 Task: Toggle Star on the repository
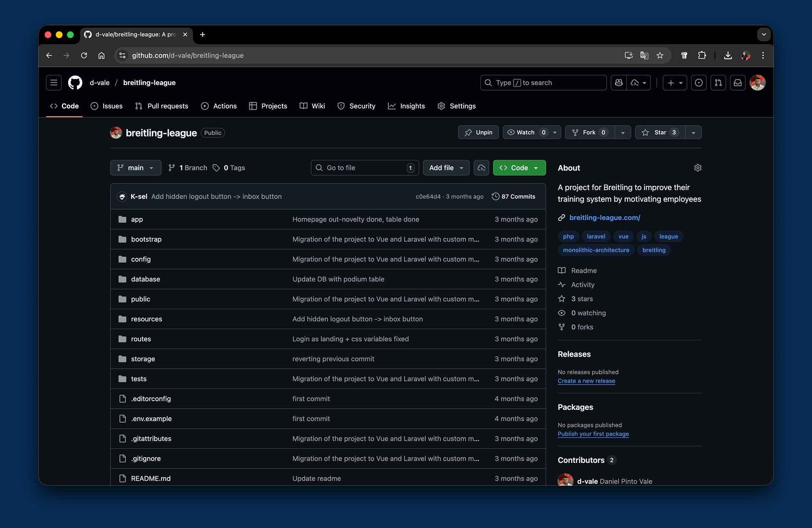(x=660, y=132)
